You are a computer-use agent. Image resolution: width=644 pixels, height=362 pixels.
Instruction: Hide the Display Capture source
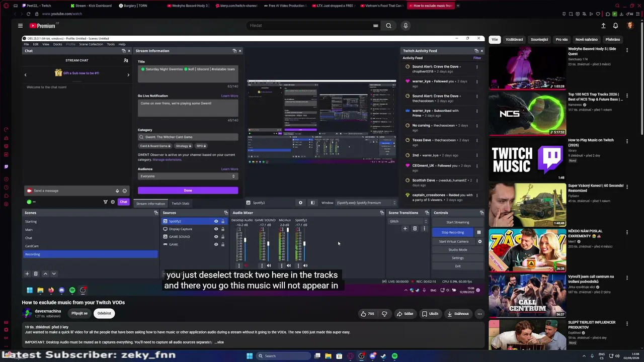pyautogui.click(x=216, y=229)
